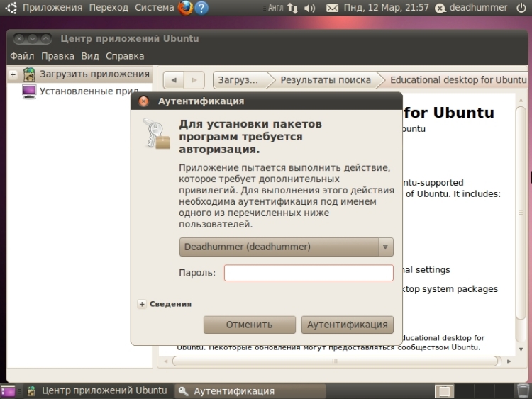Open the Справка menu
Screen dimensions: 532x399
(x=125, y=56)
